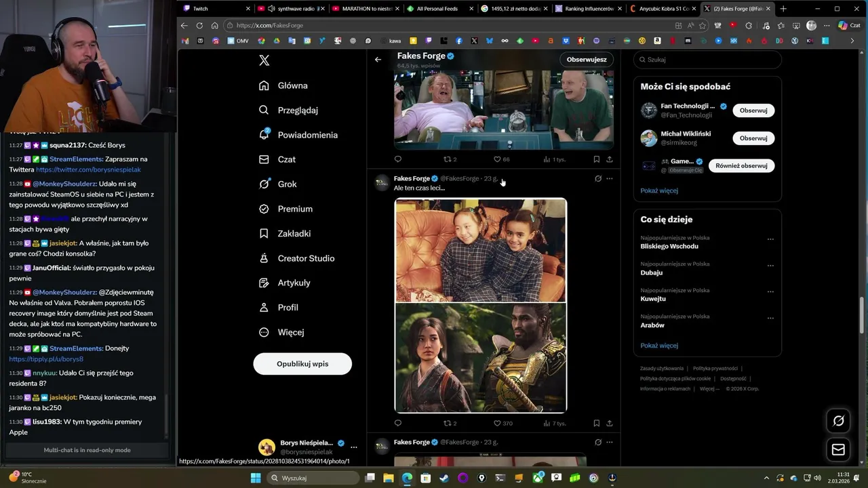The image size is (868, 488).
Task: Open the tipply.pl/u/borys8 chat link
Action: [x=46, y=359]
